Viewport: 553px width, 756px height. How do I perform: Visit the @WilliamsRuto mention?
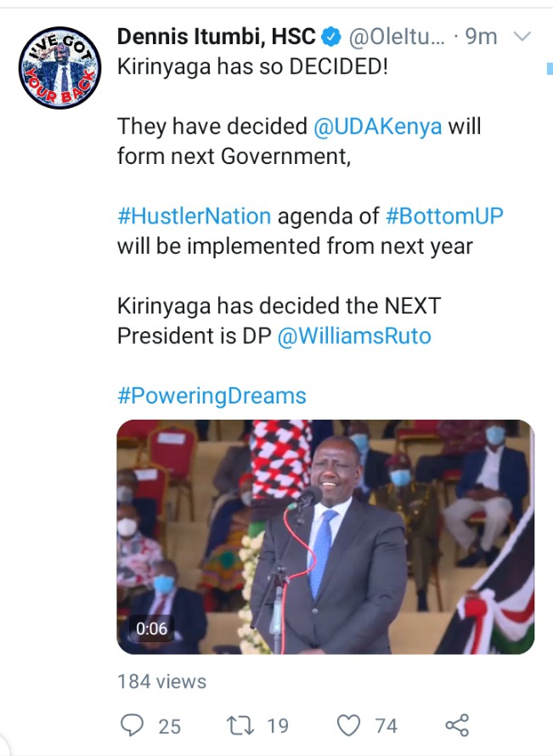pyautogui.click(x=354, y=336)
